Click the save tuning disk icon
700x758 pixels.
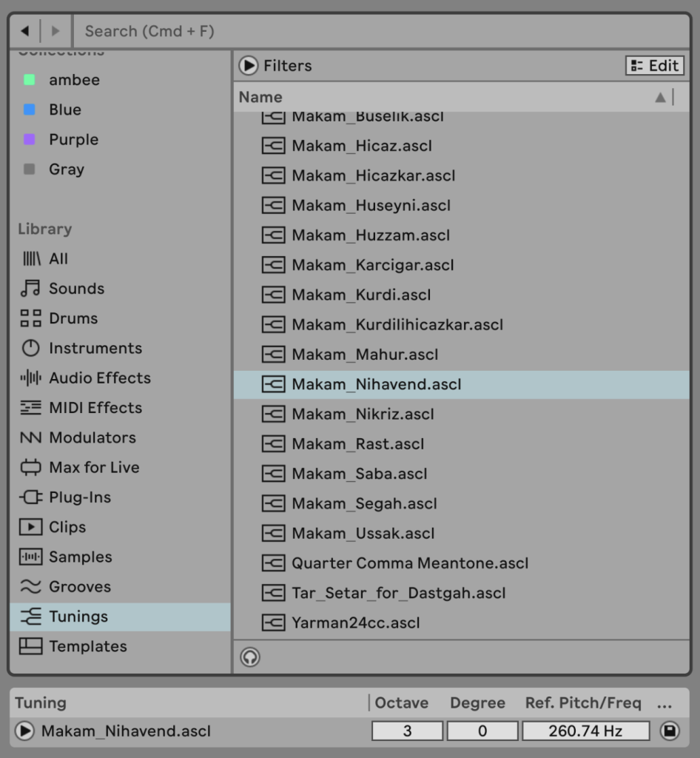click(669, 731)
